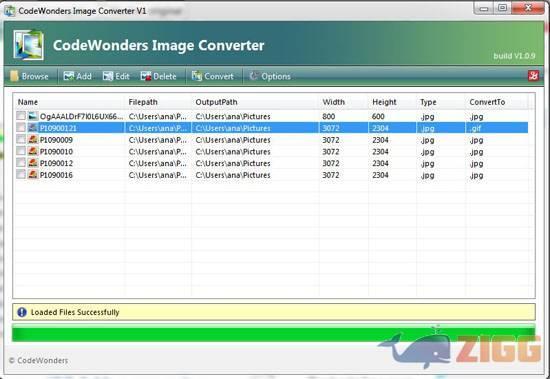Click the CodeWonders copyright text
Viewport: 550px width, 379px height.
pyautogui.click(x=38, y=360)
